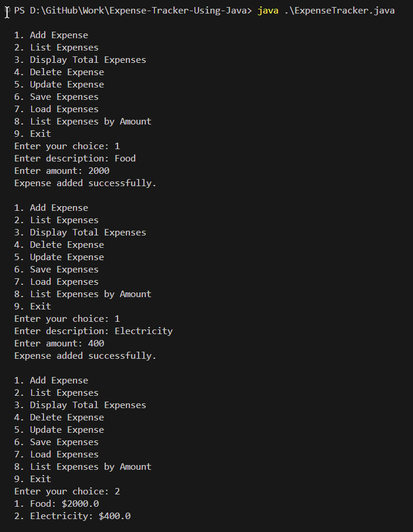Click '6. Save Expenses' in the bottom menu
Screen dimensions: 413x532
point(56,442)
